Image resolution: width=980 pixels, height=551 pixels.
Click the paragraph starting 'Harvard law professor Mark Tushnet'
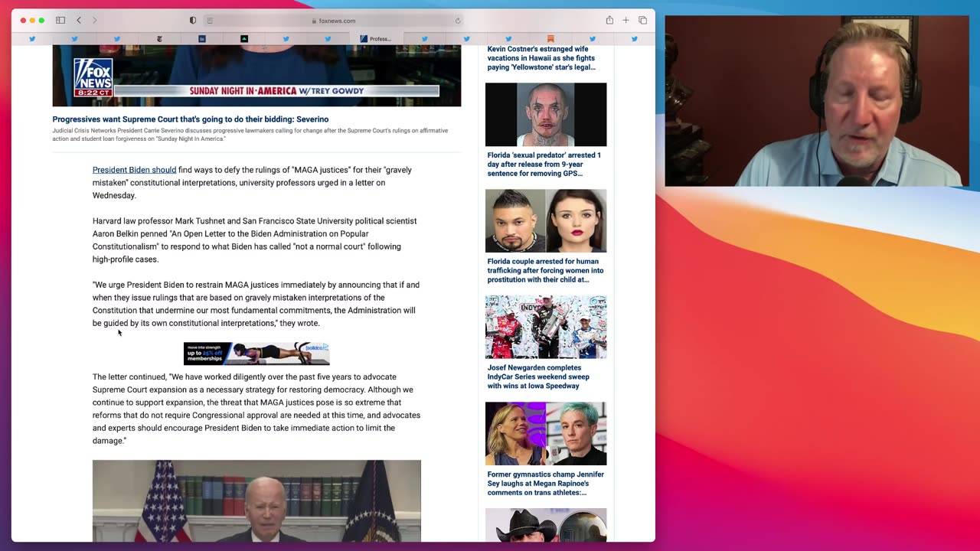(x=255, y=240)
